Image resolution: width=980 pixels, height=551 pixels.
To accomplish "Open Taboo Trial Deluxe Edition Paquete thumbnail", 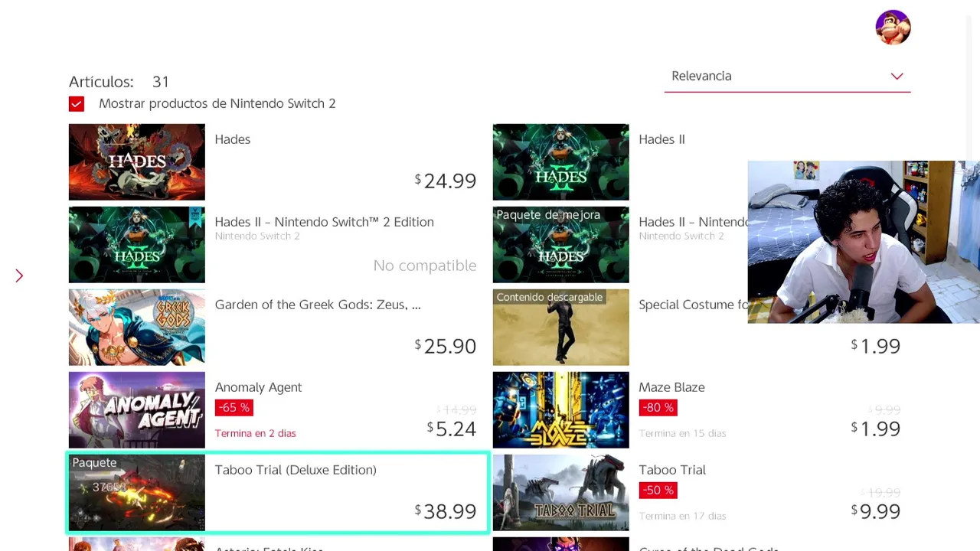I will tap(137, 493).
